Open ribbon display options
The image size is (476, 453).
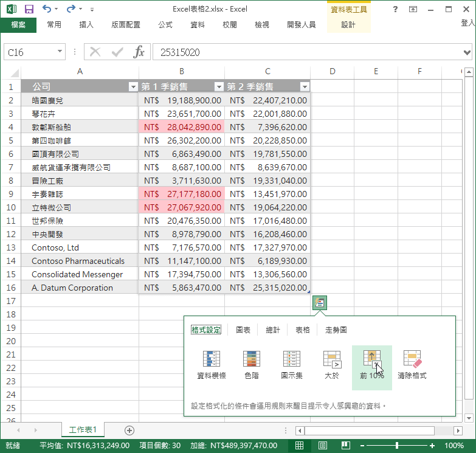413,9
